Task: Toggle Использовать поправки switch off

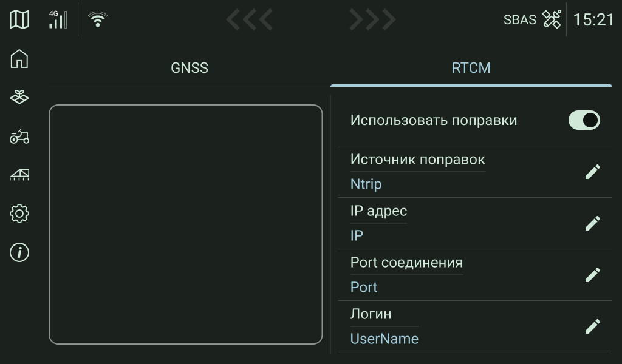Action: tap(584, 120)
